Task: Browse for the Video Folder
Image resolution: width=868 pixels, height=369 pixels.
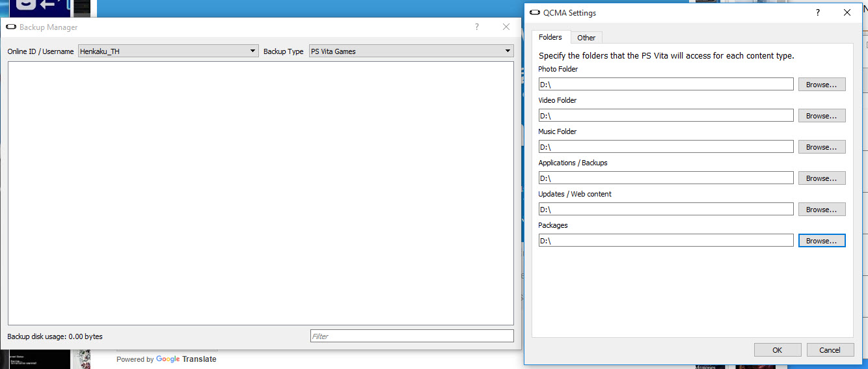Action: click(x=822, y=116)
